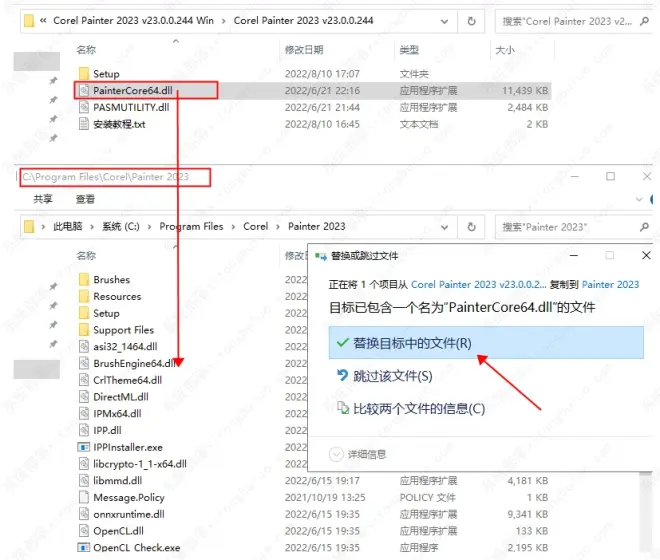
Task: Click breadcrumb arrow after Program Files
Action: [233, 227]
